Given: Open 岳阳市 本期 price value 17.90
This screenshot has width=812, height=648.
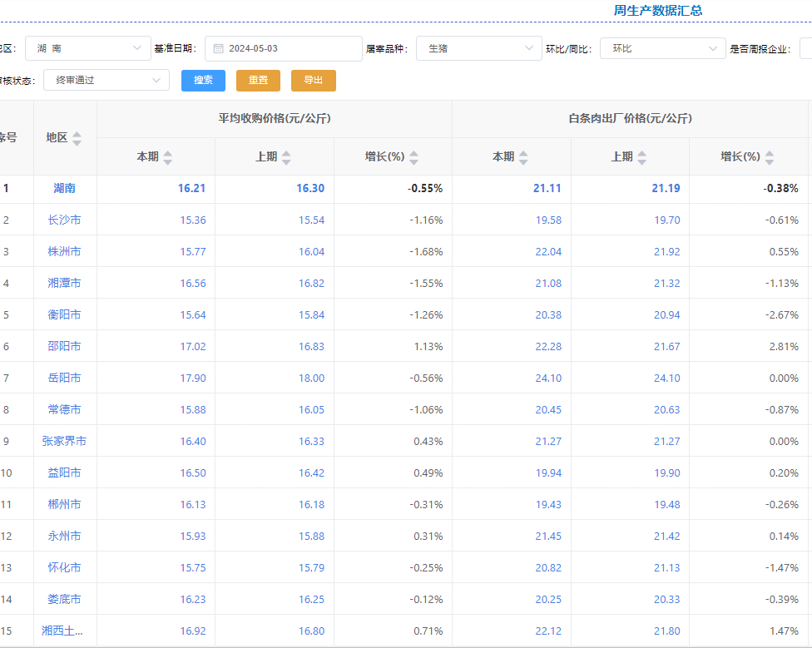Looking at the screenshot, I should pos(192,378).
